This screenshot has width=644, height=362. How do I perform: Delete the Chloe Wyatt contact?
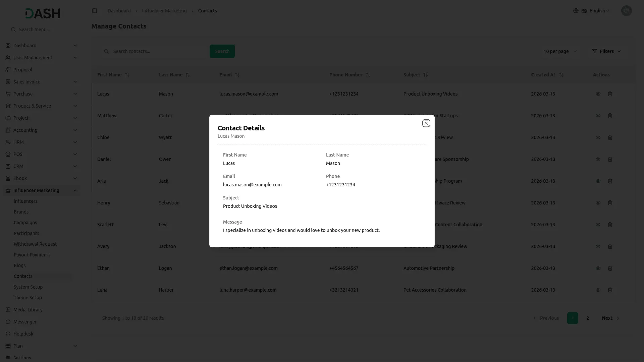point(610,137)
